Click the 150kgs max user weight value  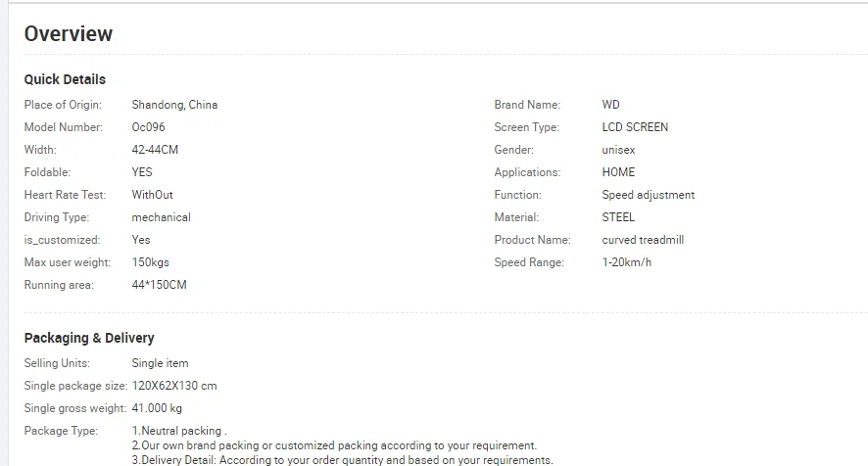coord(151,262)
